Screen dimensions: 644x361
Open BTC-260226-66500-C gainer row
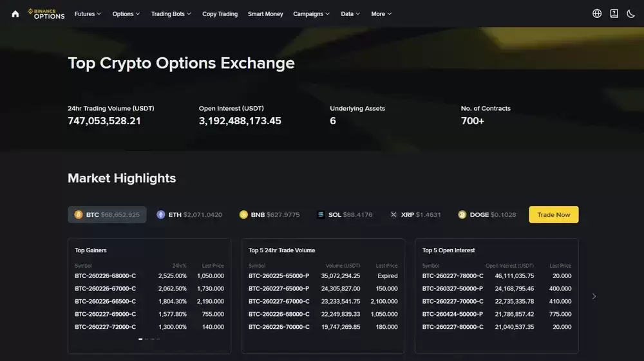pyautogui.click(x=149, y=301)
